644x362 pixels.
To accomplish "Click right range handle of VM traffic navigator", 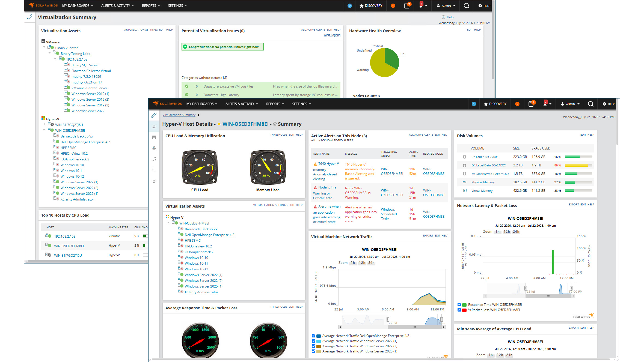I will 441,319.
